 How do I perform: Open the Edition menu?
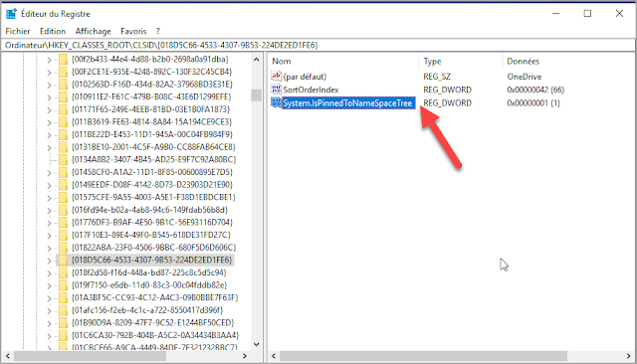click(x=53, y=31)
